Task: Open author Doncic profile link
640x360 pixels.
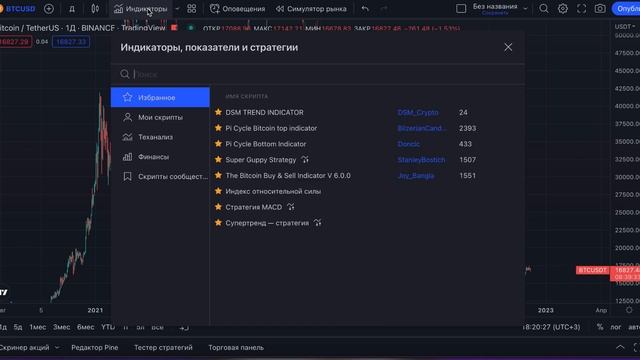Action: pyautogui.click(x=408, y=144)
